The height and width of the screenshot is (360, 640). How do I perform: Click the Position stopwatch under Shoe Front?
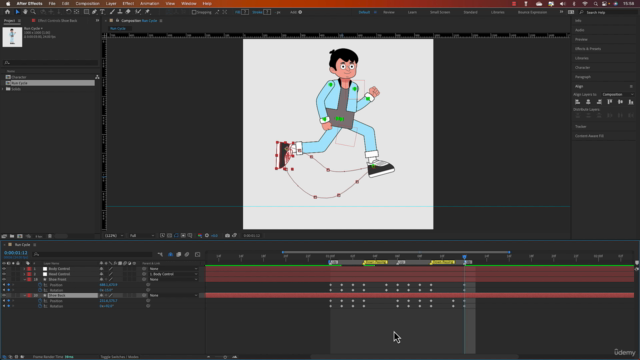click(40, 285)
